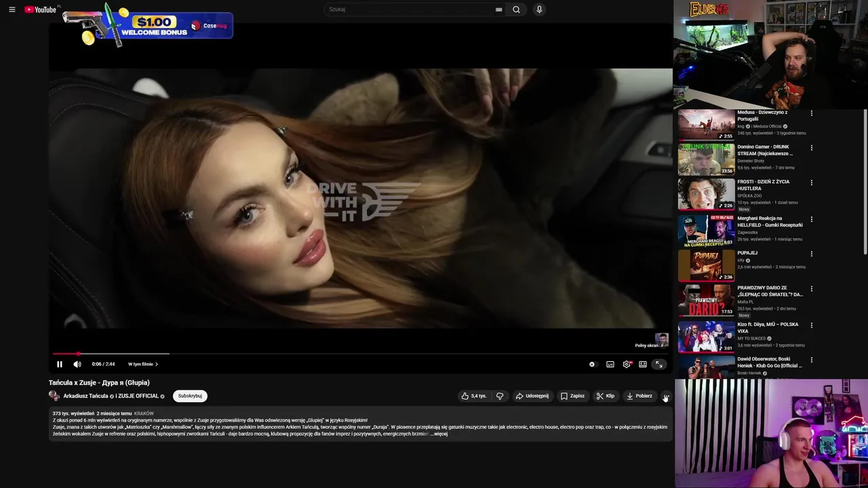The height and width of the screenshot is (488, 868).
Task: Open options for PRAWDZIWY DARIO video
Action: click(x=811, y=289)
